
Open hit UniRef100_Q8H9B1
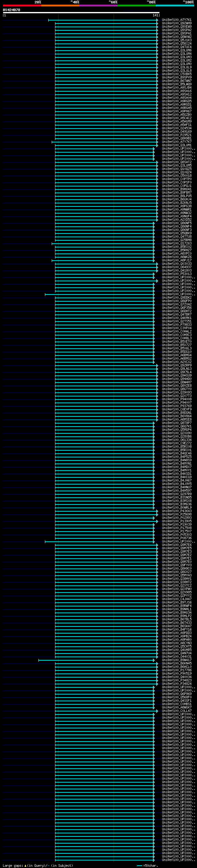tap(176, 138)
